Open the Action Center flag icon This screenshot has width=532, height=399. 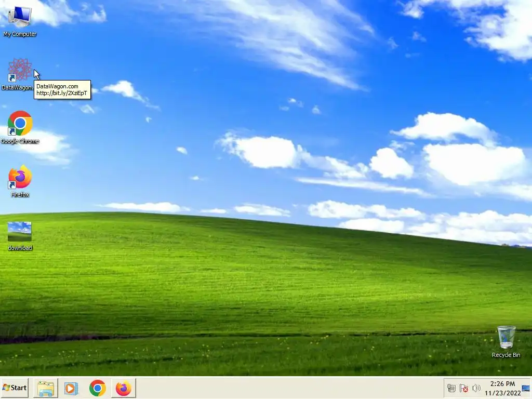coord(464,388)
